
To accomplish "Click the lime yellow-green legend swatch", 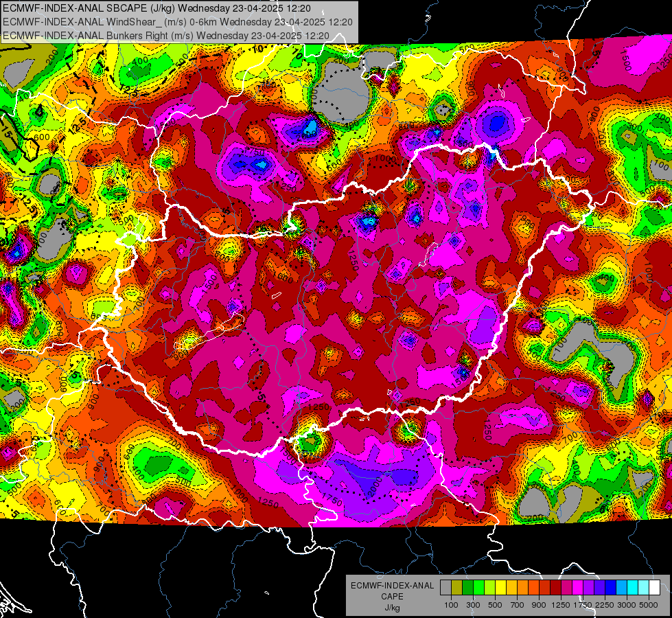I will 489,588.
